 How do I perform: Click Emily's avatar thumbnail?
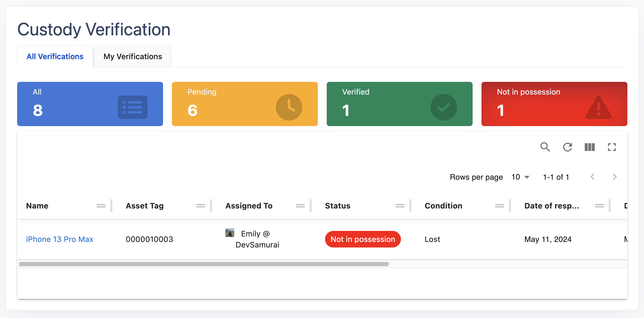[x=230, y=233]
